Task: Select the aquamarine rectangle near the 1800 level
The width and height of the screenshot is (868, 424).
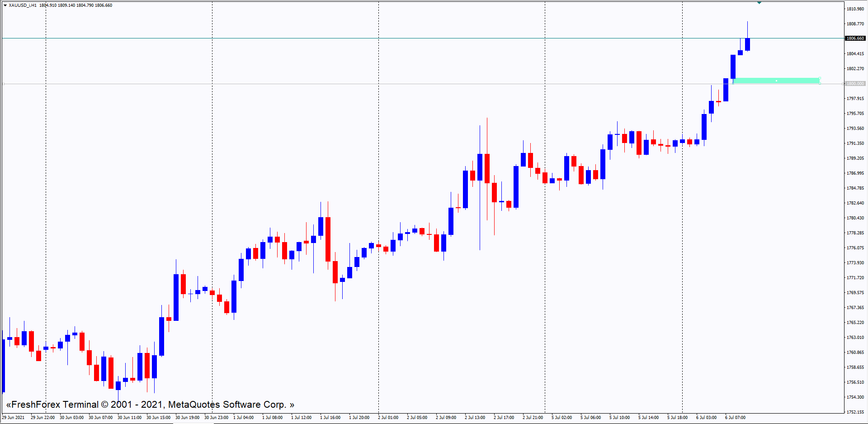Action: tap(759, 81)
